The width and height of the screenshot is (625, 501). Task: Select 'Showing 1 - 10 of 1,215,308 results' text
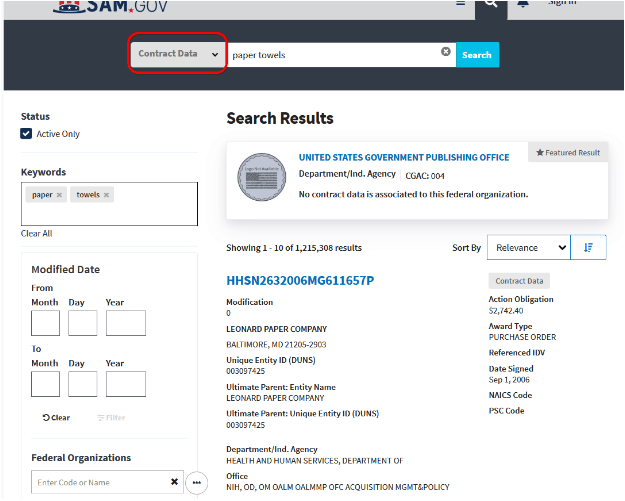[294, 248]
